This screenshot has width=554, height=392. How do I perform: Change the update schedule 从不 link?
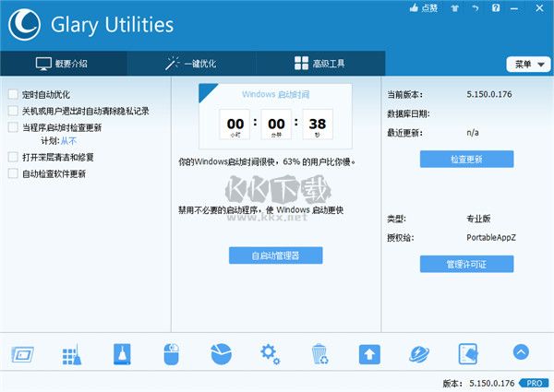68,142
